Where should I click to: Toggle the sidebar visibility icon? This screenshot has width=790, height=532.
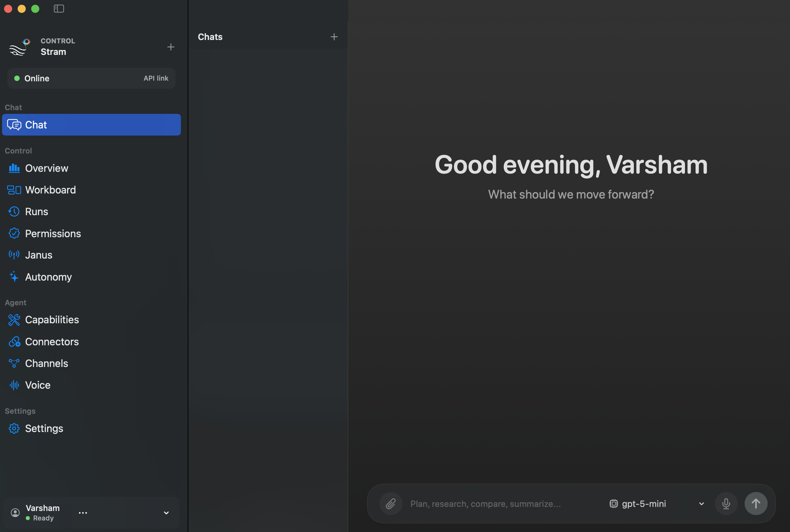[59, 8]
